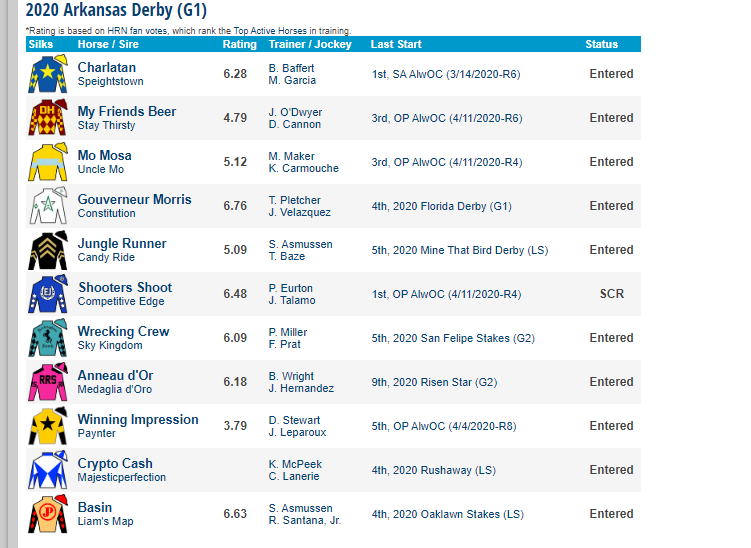
Task: Click Basin's orange J silks icon
Action: coord(47,514)
